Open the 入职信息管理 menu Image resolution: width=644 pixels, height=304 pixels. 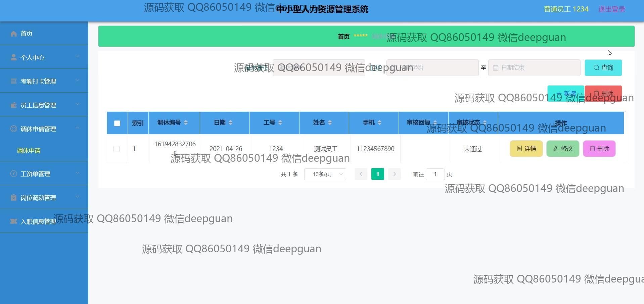click(38, 221)
